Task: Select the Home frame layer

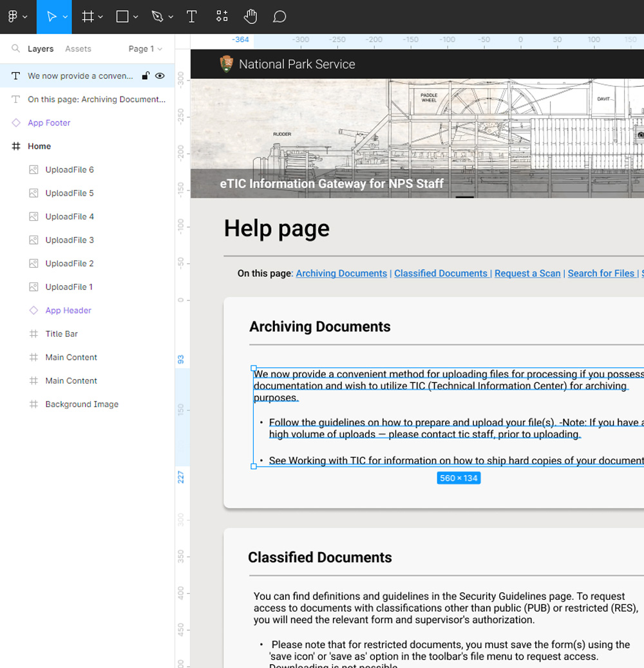Action: coord(87,146)
